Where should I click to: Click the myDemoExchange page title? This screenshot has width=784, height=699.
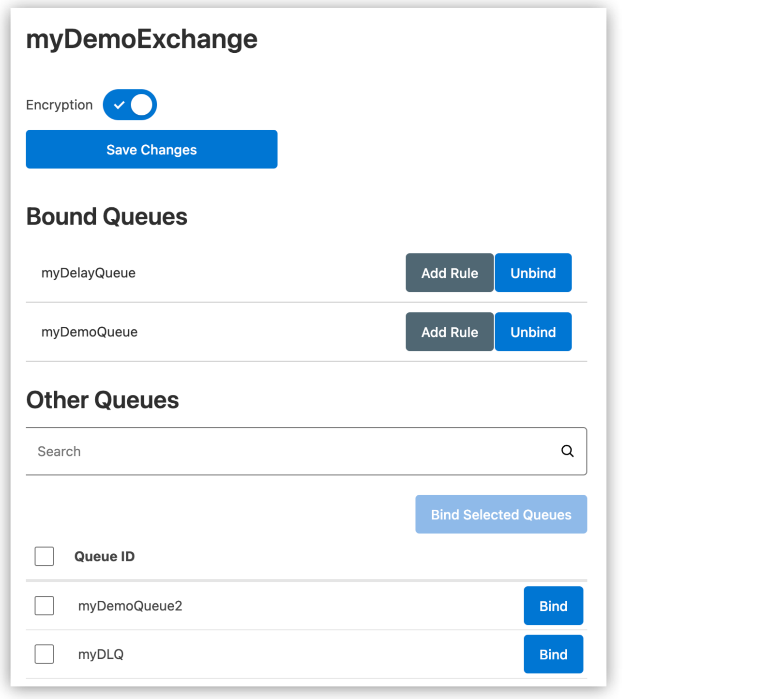pos(141,39)
